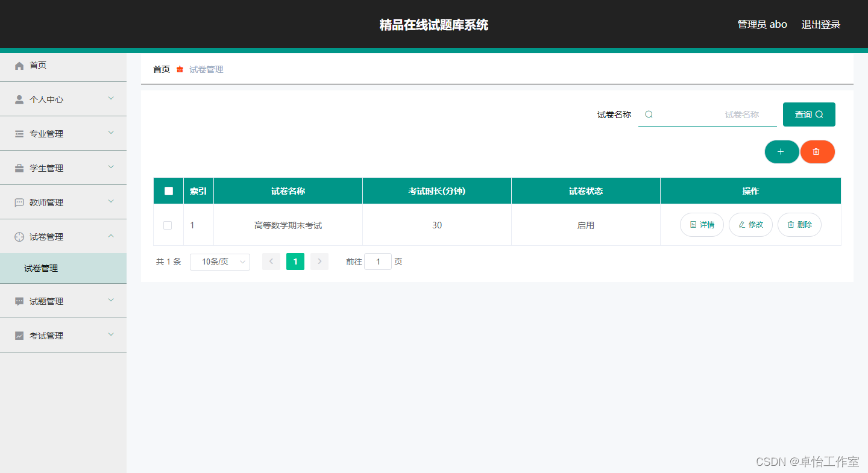868x473 pixels.
Task: Click the 操作 column header
Action: (750, 191)
